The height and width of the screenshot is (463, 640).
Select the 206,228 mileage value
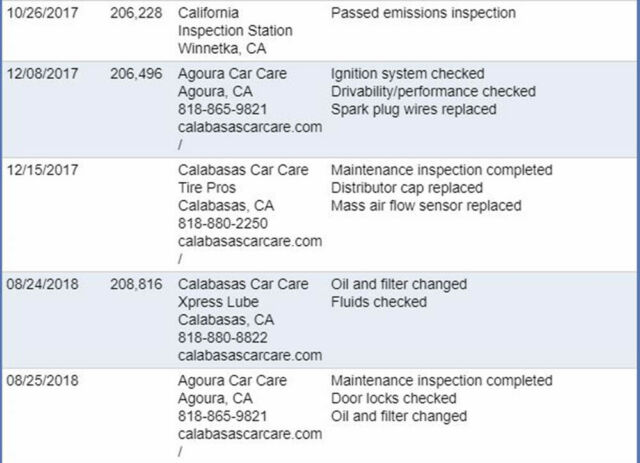136,13
